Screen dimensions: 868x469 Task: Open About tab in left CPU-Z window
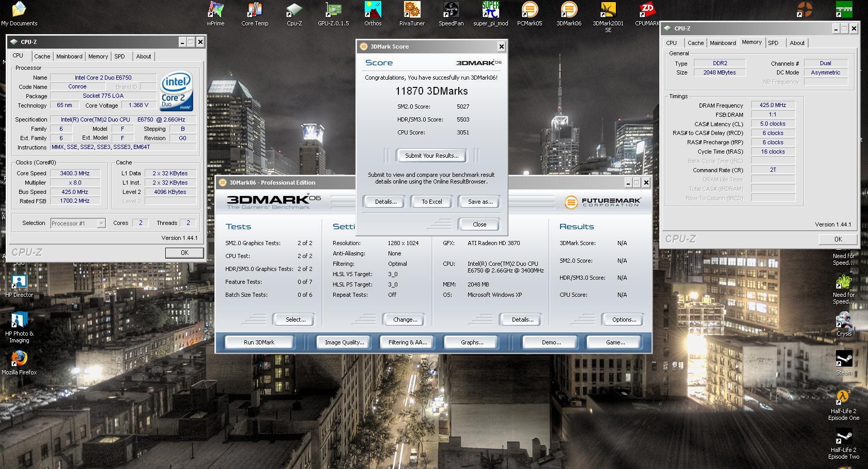(144, 56)
